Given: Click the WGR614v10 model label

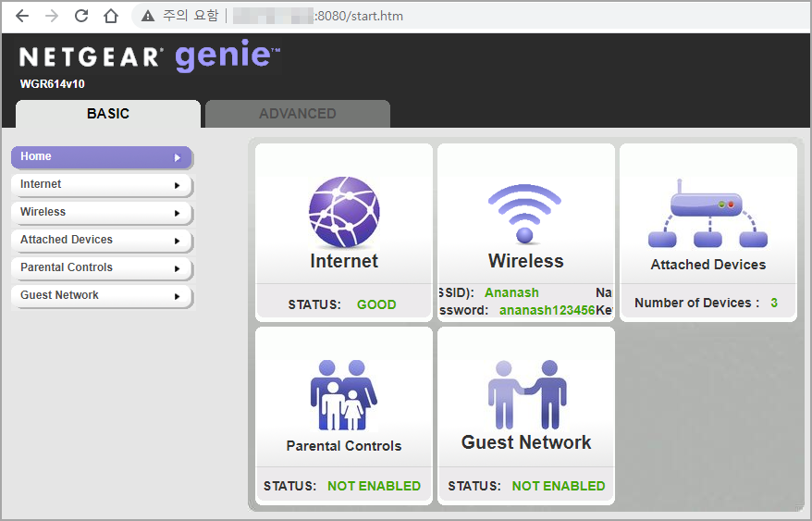Looking at the screenshot, I should pos(53,84).
